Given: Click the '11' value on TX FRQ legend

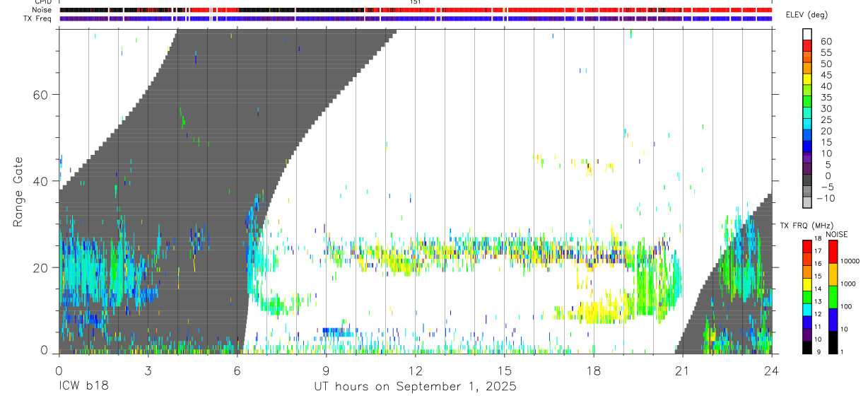Looking at the screenshot, I should tap(818, 327).
